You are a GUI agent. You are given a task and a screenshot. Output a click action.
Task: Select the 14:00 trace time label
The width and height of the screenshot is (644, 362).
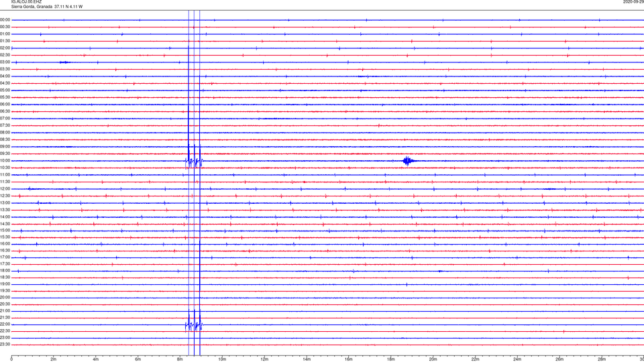5,217
